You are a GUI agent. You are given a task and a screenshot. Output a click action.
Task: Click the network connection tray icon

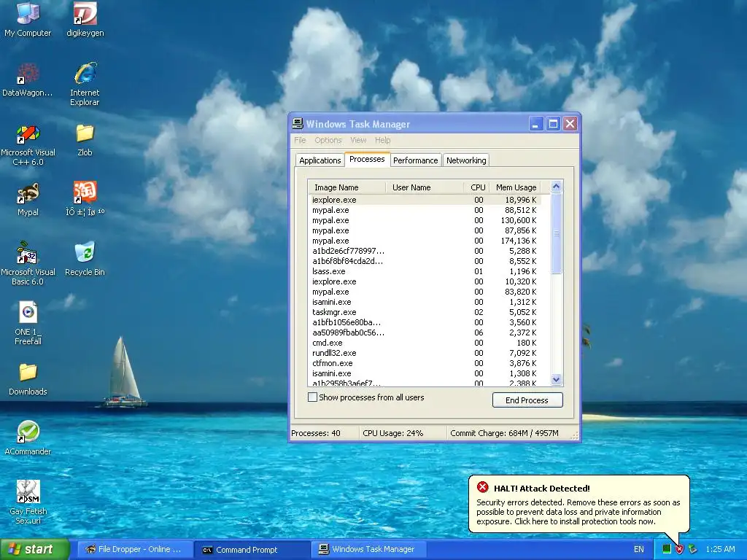(693, 549)
